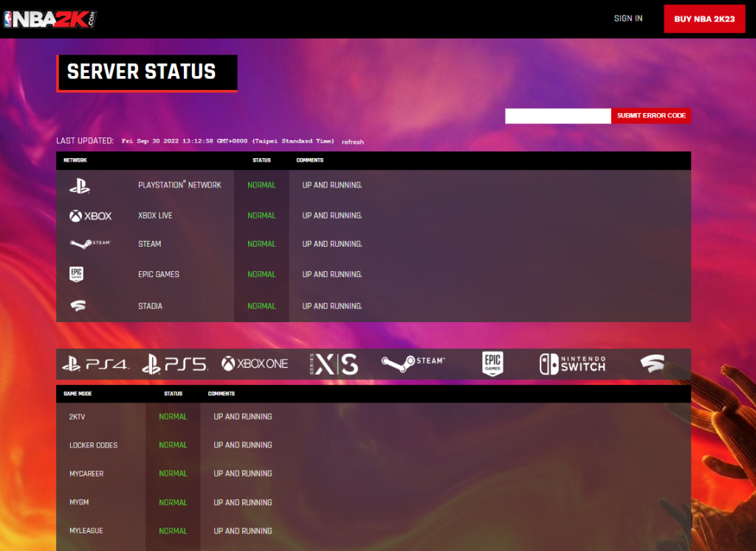Select the PS5 platform tab

[x=175, y=364]
